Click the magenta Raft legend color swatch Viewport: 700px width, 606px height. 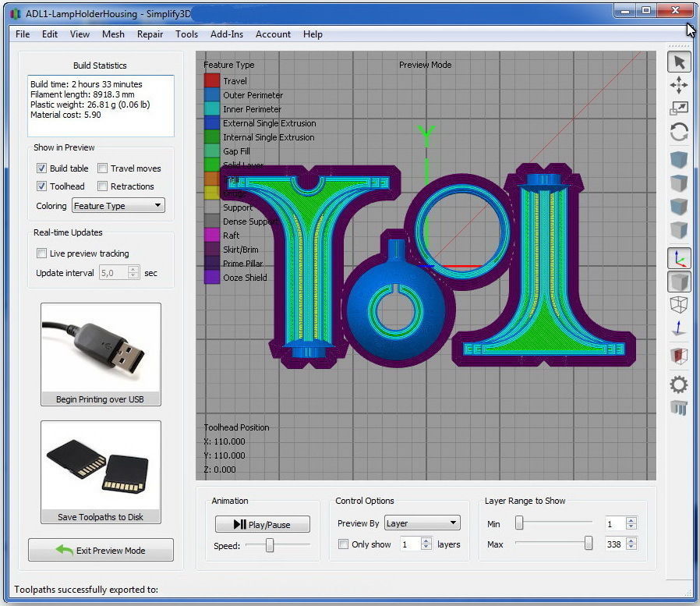coord(212,235)
